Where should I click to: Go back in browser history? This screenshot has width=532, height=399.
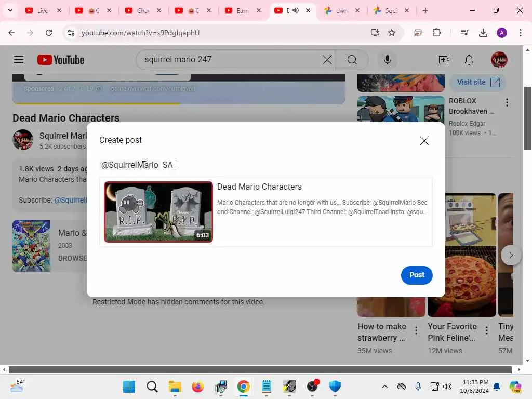[x=11, y=33]
